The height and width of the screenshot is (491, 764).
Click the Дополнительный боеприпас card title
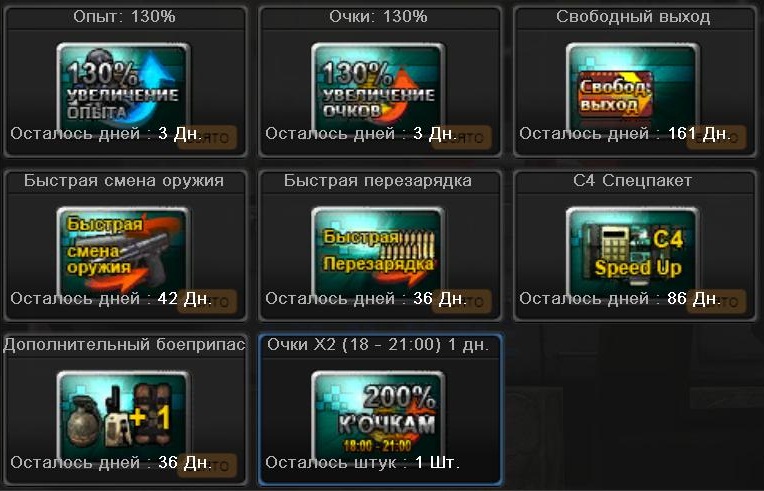click(x=124, y=345)
